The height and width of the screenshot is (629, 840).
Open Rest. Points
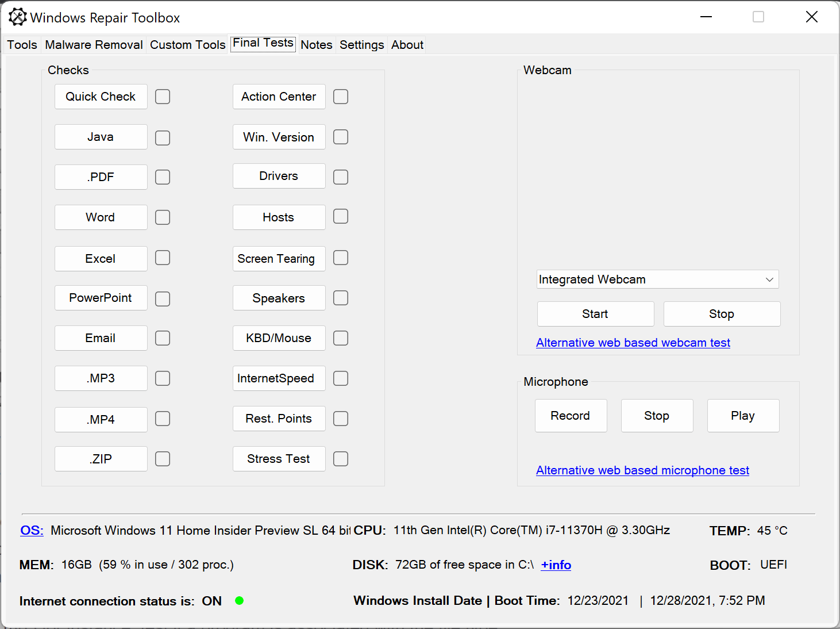coord(279,419)
